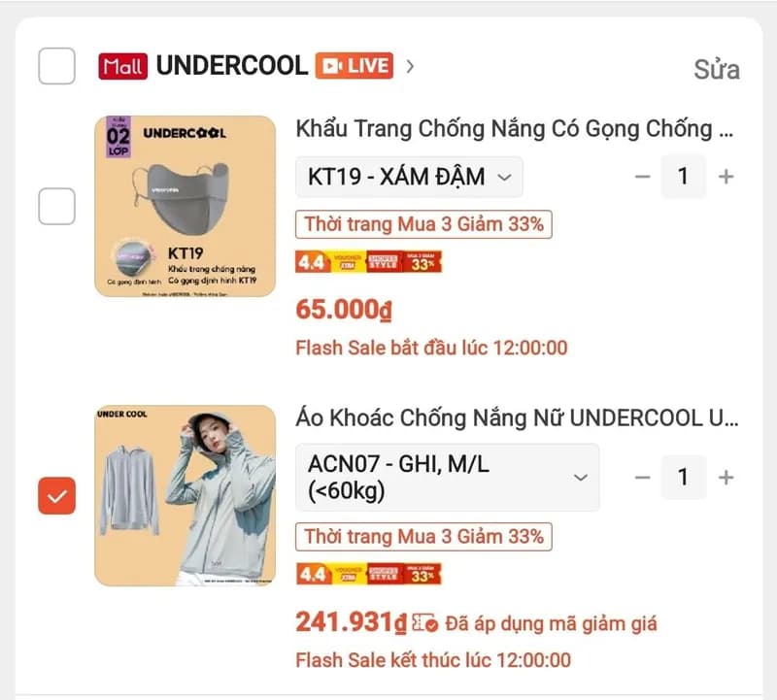This screenshot has height=700, width=777.
Task: Open the Áo Khoác Chống Nắng product title
Action: tap(516, 418)
